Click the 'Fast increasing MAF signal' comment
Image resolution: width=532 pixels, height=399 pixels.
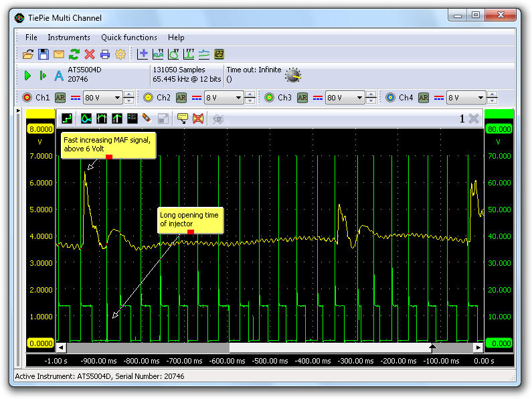tap(108, 144)
